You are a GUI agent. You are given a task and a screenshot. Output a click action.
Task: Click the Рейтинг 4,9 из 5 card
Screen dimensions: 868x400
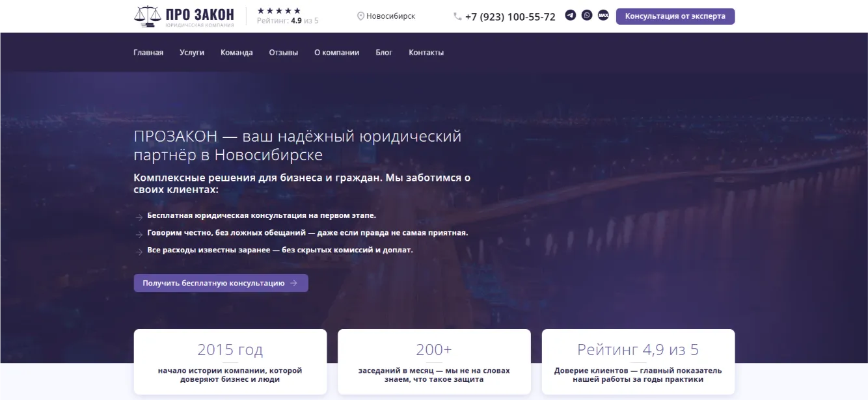click(638, 362)
